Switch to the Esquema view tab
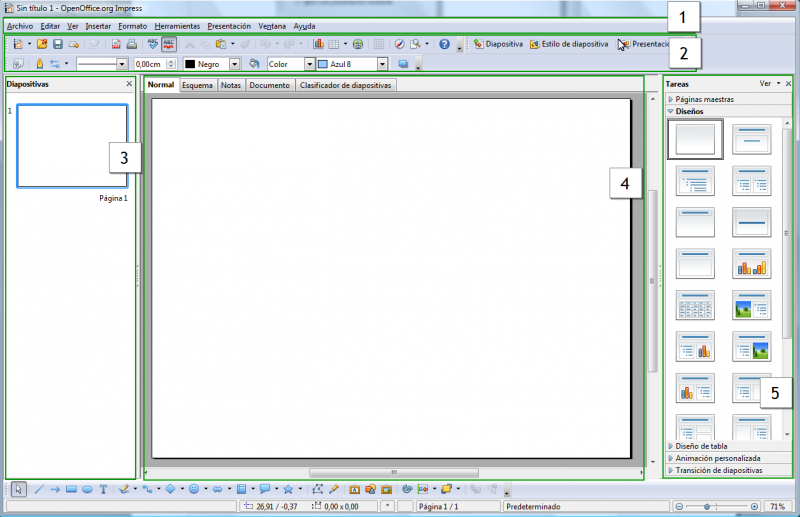Image resolution: width=800 pixels, height=517 pixels. pyautogui.click(x=197, y=85)
